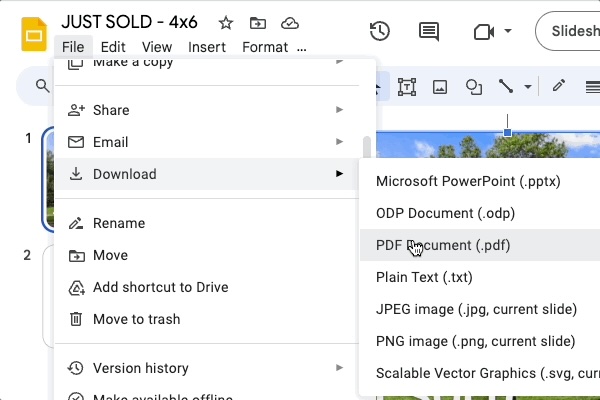Screen dimensions: 600x400
Task: Expand the Email submenu arrow
Action: click(339, 142)
